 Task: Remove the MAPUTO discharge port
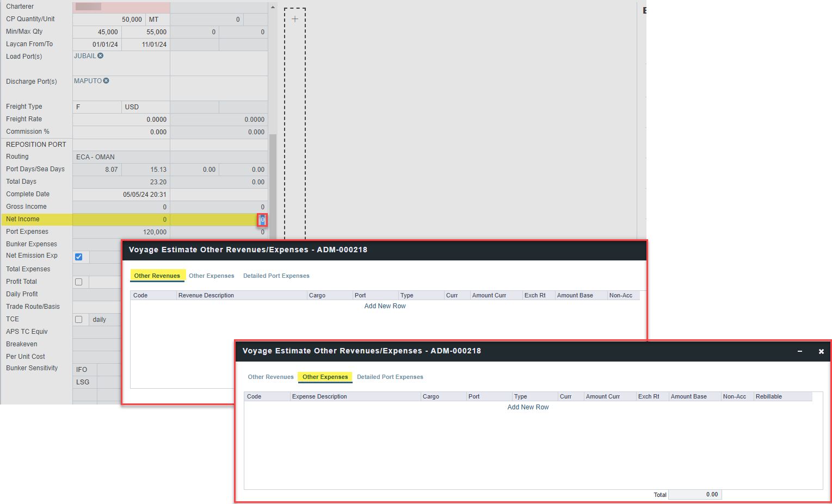[106, 81]
